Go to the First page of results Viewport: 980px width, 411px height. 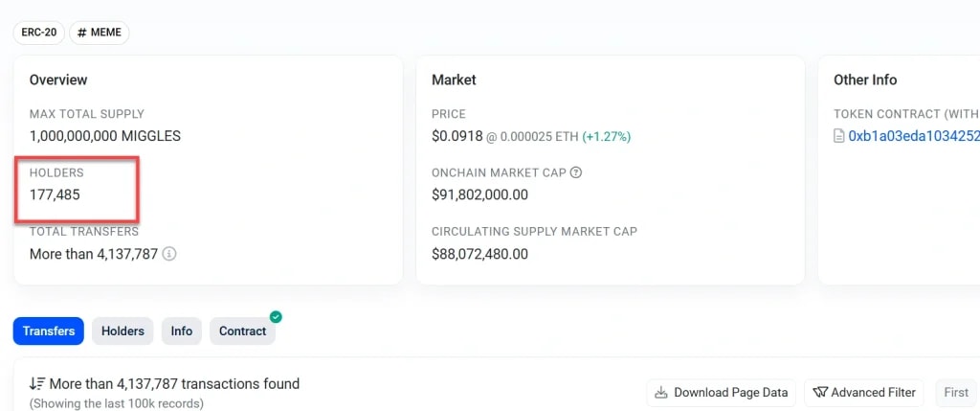click(x=955, y=392)
